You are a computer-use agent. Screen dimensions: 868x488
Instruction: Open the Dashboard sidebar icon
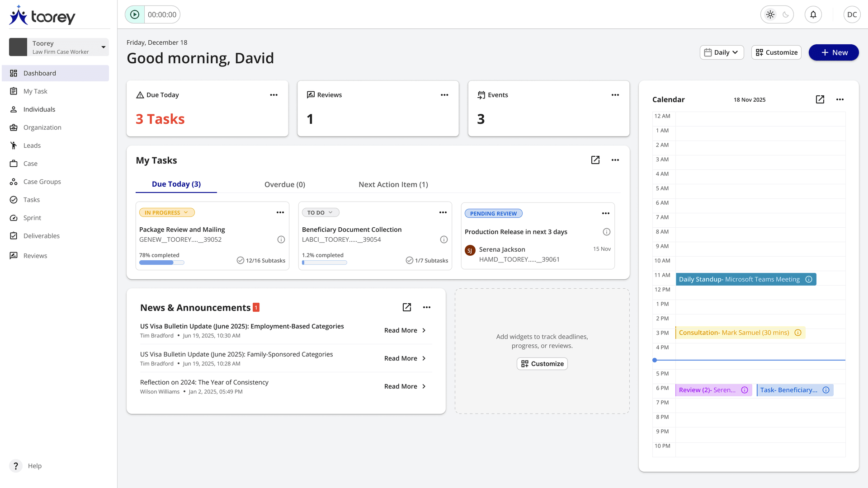point(14,73)
